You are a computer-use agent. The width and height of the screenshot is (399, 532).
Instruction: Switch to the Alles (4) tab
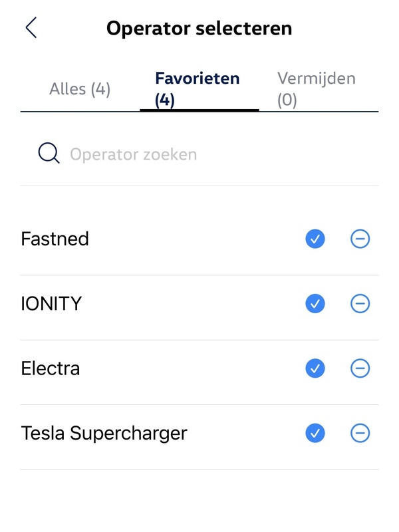point(80,88)
